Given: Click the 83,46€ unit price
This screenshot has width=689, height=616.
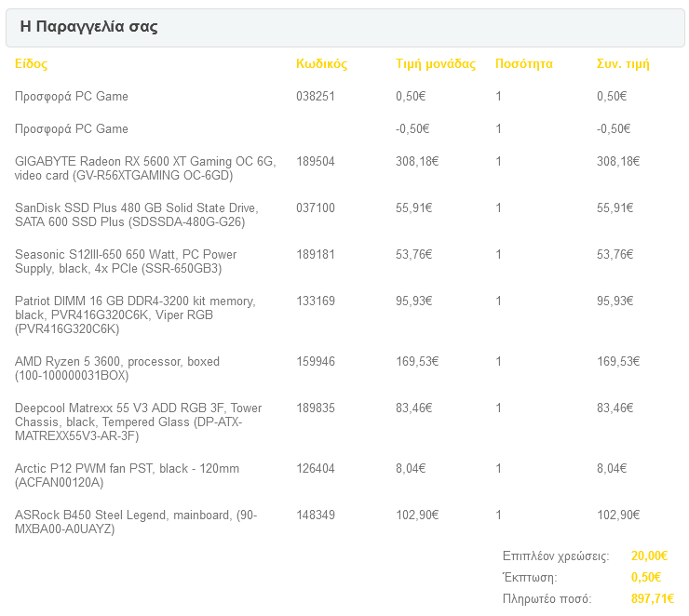Looking at the screenshot, I should coord(414,408).
